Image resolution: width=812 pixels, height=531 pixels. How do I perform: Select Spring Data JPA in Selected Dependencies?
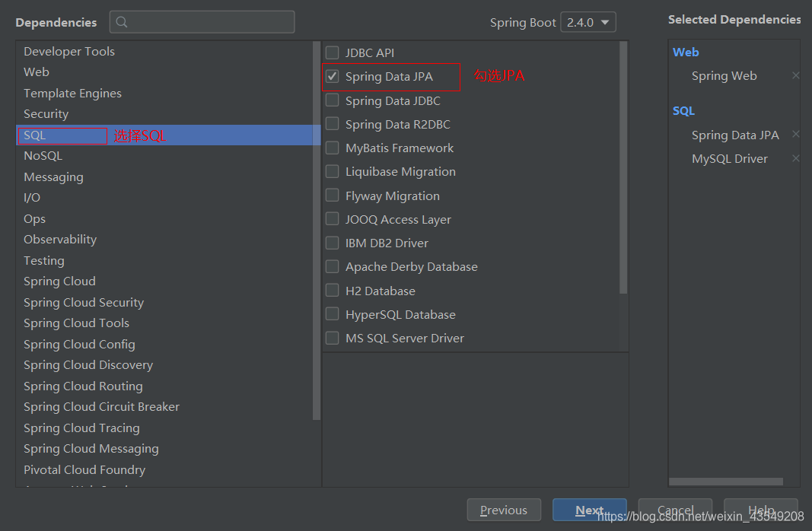tap(735, 135)
